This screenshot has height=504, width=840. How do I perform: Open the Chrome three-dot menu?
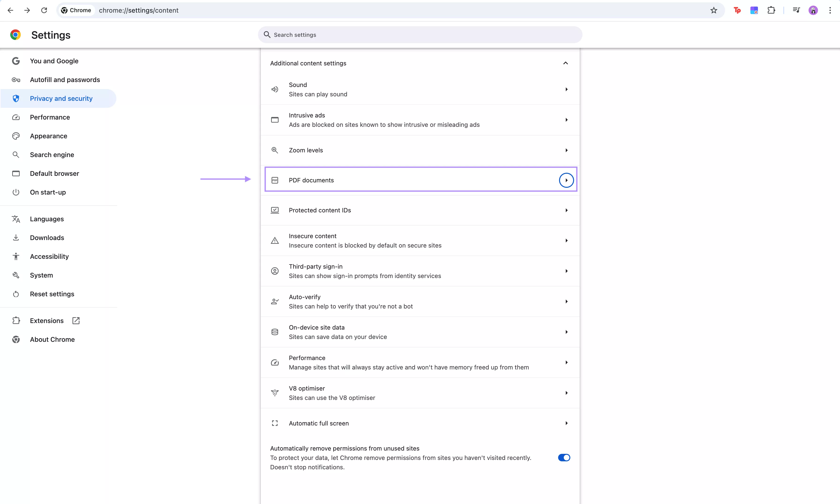830,10
